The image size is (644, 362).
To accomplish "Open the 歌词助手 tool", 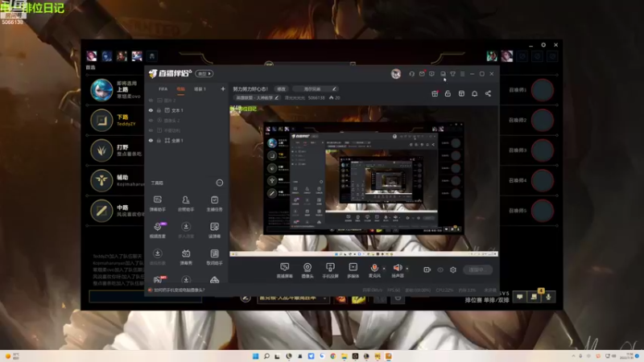I will (214, 257).
